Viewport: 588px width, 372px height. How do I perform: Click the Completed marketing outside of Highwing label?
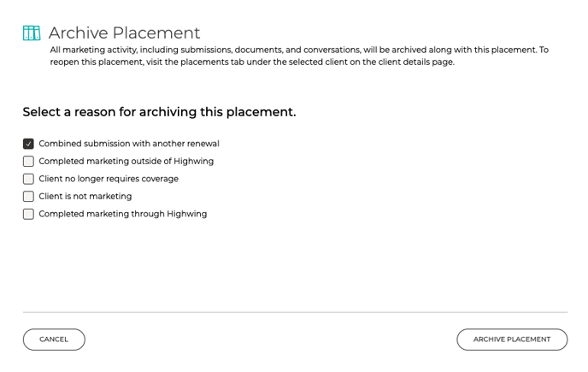126,162
